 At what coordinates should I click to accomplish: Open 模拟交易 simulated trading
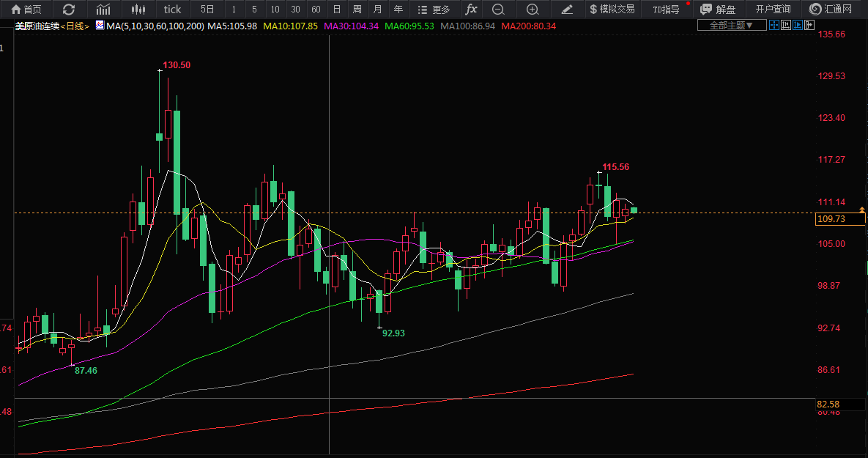click(612, 10)
